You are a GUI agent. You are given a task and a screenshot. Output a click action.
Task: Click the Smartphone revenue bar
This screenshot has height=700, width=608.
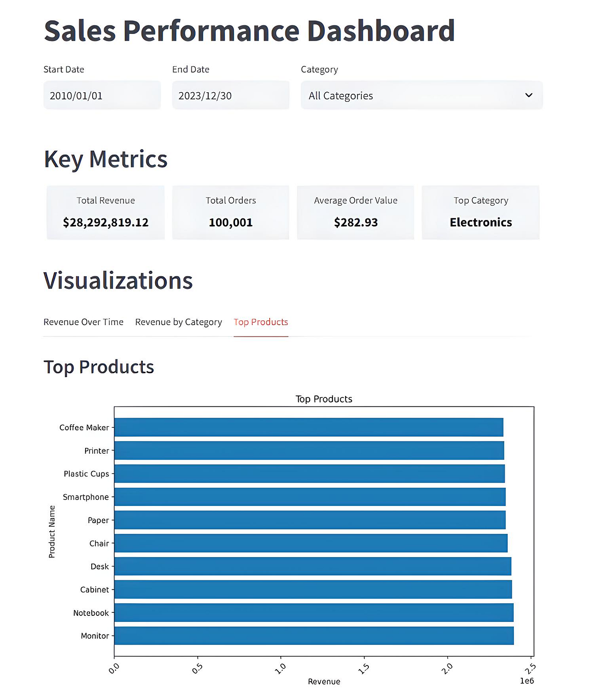(310, 497)
